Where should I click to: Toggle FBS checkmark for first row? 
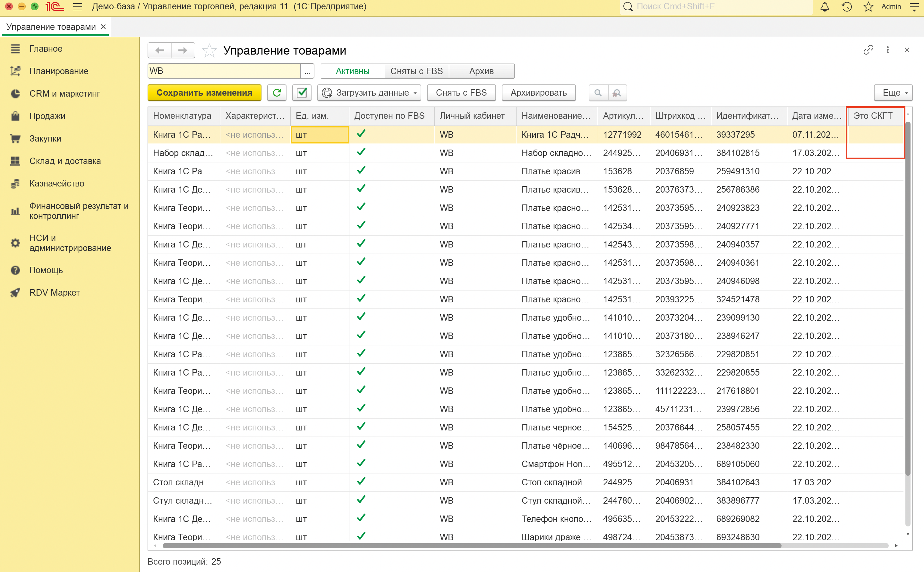361,134
